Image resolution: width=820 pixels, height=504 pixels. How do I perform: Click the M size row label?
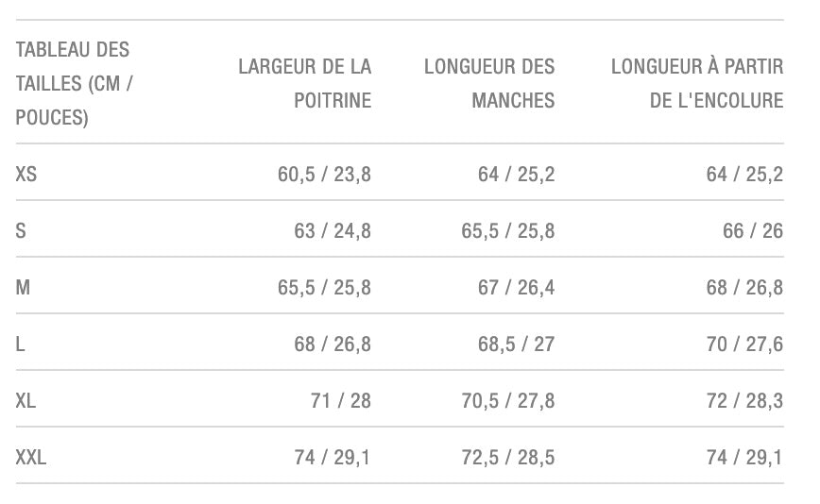point(23,287)
